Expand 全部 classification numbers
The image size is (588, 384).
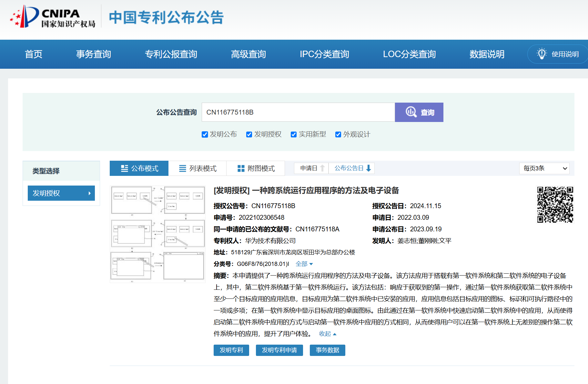point(304,264)
